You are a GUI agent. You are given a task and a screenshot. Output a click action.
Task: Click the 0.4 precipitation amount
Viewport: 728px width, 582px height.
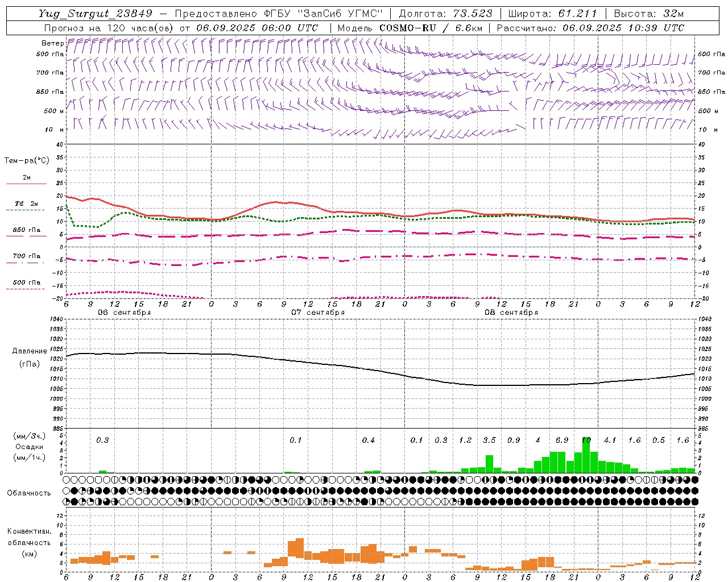[x=369, y=440]
